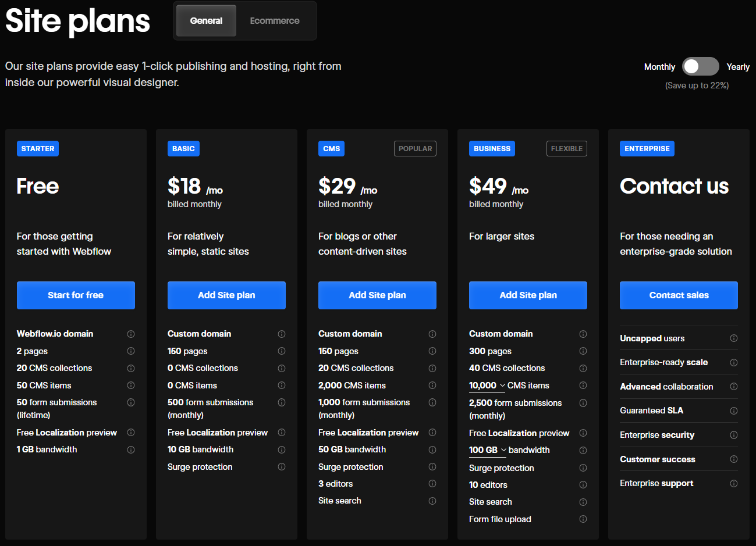
Task: Switch to the General site plans tab
Action: (206, 21)
